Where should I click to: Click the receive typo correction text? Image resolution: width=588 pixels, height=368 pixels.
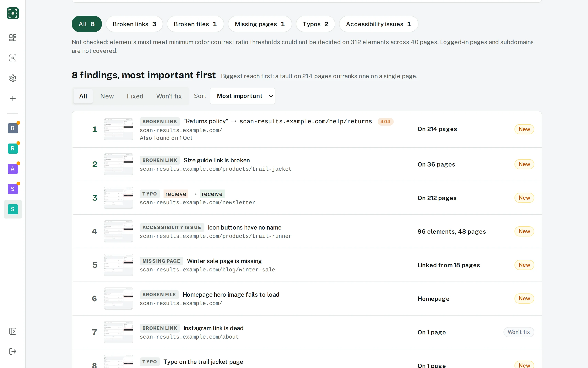point(212,194)
